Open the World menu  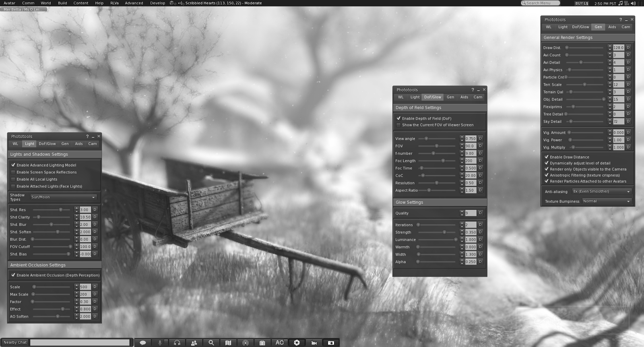click(x=46, y=3)
